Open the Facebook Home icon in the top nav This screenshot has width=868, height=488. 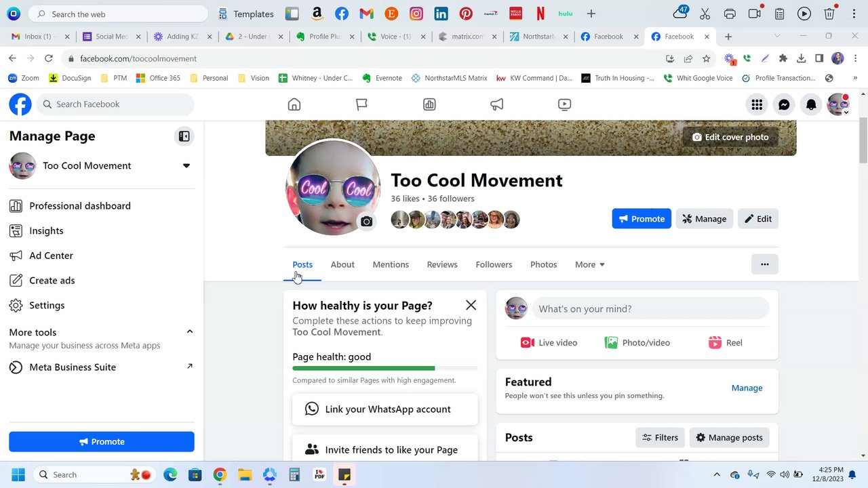[294, 104]
